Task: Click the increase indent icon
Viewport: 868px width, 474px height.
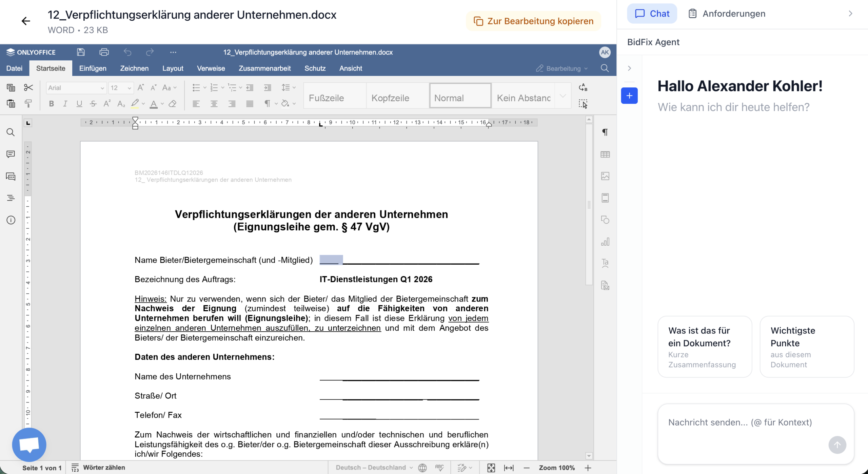Action: 268,88
